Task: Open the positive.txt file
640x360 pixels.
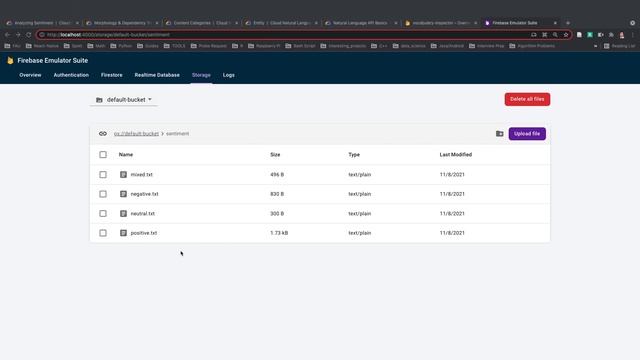Action: click(144, 233)
